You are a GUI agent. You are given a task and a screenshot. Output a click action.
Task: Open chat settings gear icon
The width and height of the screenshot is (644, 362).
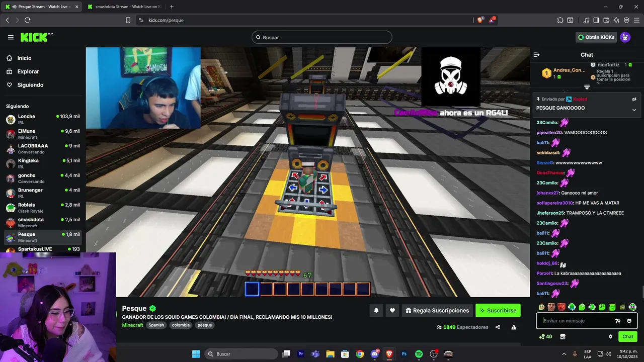click(x=610, y=337)
